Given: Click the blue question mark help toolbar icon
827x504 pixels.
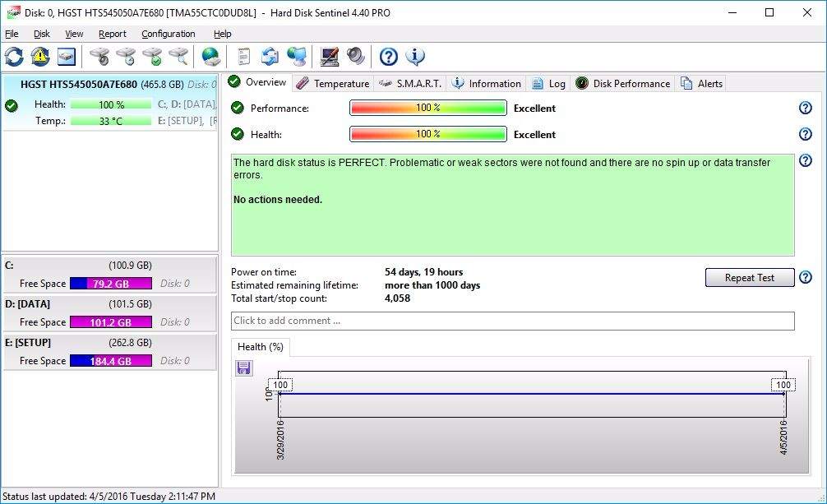Looking at the screenshot, I should point(389,57).
